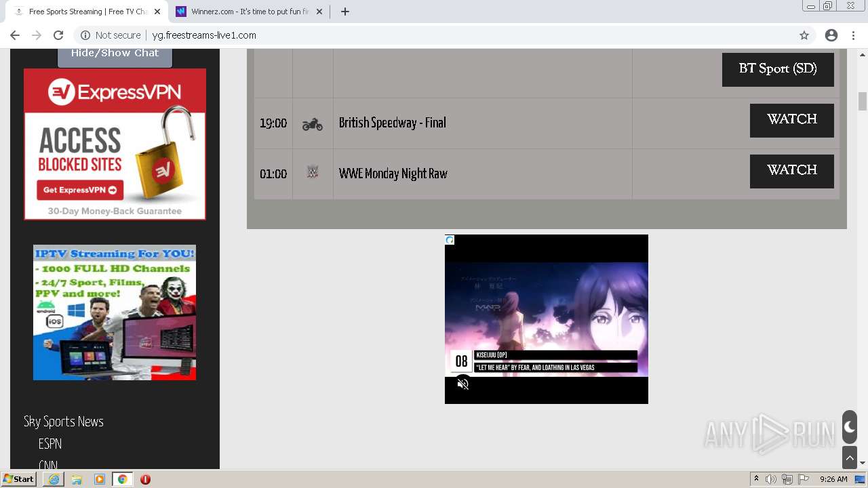The width and height of the screenshot is (868, 488).
Task: Open the Opera taskbar icon
Action: click(145, 479)
